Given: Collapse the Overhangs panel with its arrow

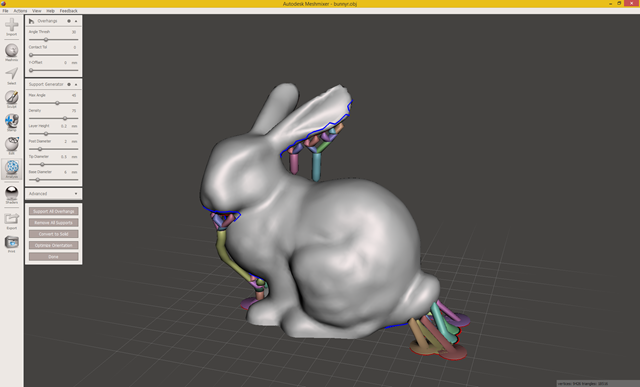Looking at the screenshot, I should (x=76, y=21).
